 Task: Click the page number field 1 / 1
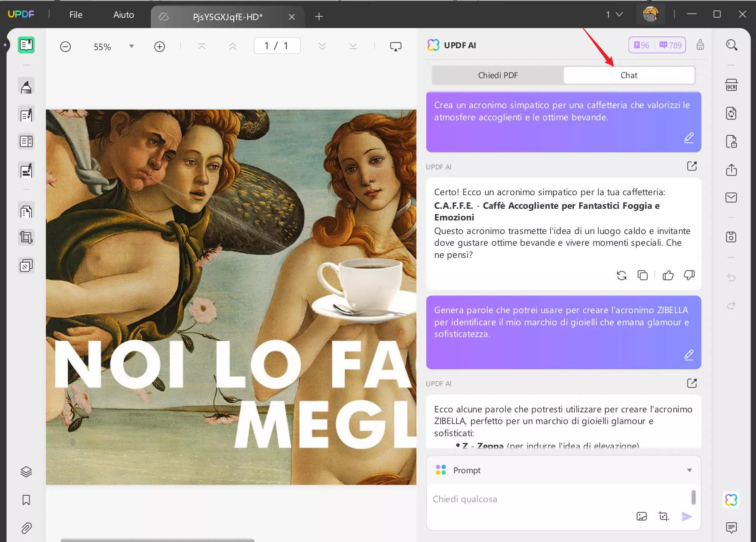coord(277,46)
